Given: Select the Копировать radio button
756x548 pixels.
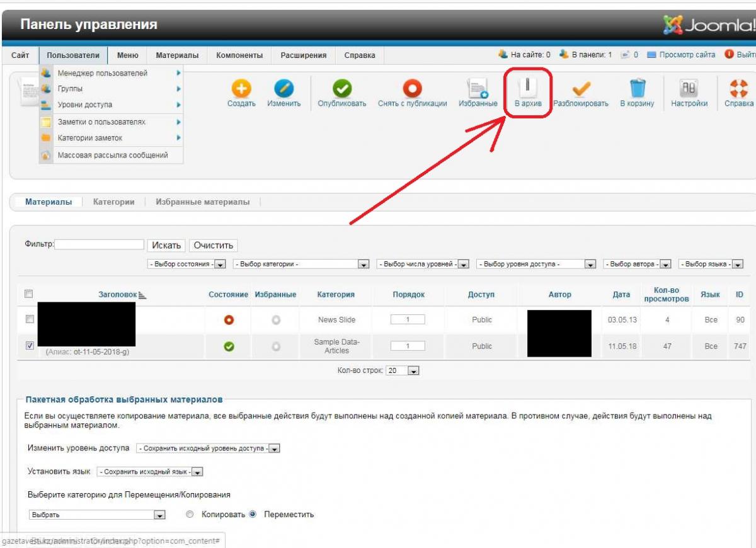Looking at the screenshot, I should click(x=190, y=514).
